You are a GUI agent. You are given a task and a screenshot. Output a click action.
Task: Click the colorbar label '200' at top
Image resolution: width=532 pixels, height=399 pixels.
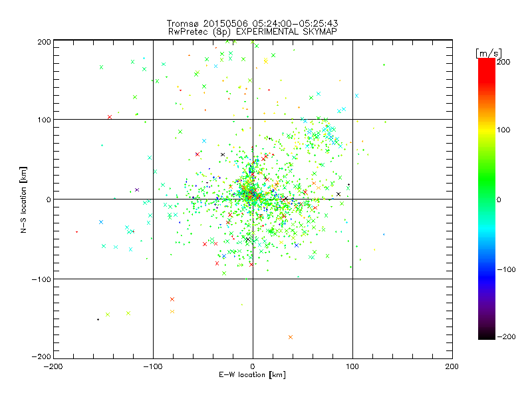point(503,62)
